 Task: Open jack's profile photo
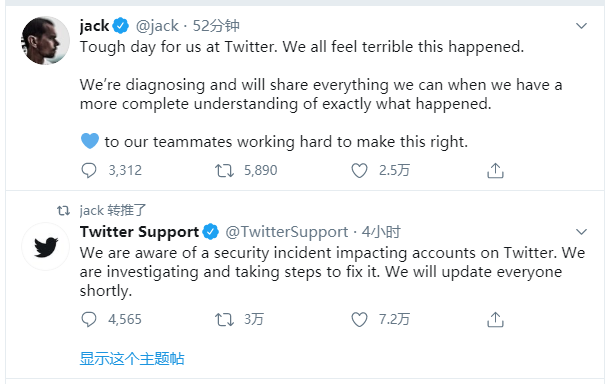46,40
